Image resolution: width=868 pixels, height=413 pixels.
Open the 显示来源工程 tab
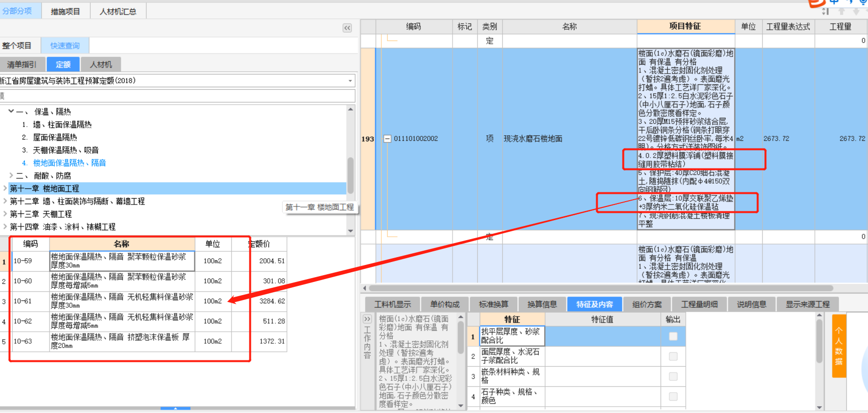(x=808, y=304)
